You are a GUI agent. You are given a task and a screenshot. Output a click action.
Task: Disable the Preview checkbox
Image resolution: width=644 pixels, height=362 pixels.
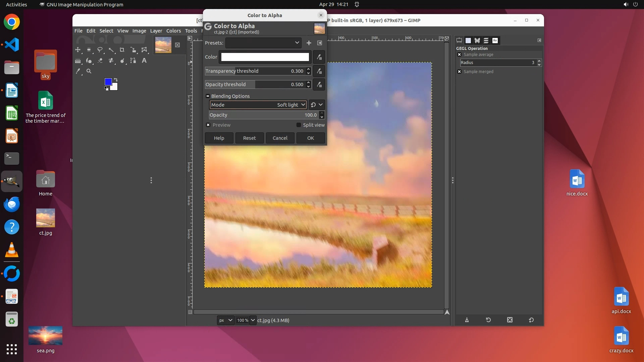(208, 125)
